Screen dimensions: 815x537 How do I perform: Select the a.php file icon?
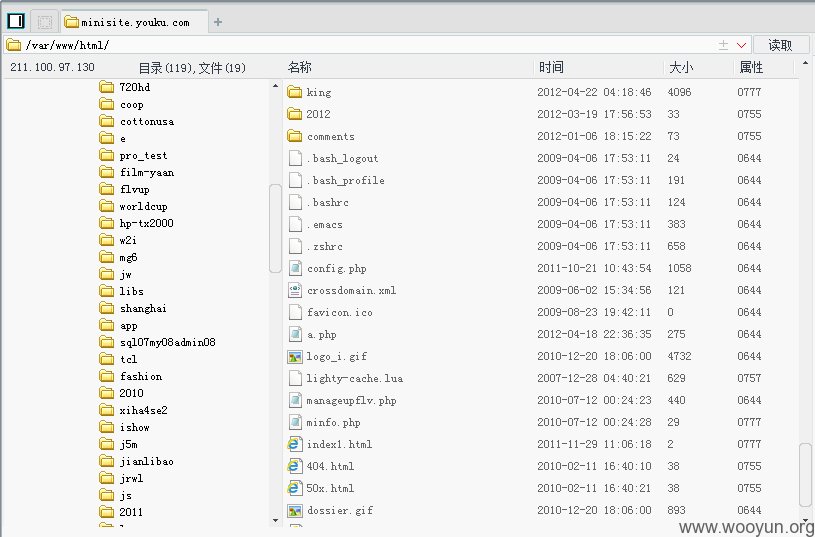(295, 334)
